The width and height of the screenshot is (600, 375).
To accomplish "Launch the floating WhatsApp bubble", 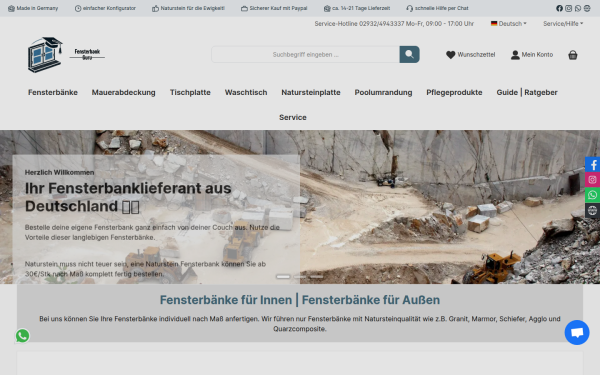I will pyautogui.click(x=23, y=336).
